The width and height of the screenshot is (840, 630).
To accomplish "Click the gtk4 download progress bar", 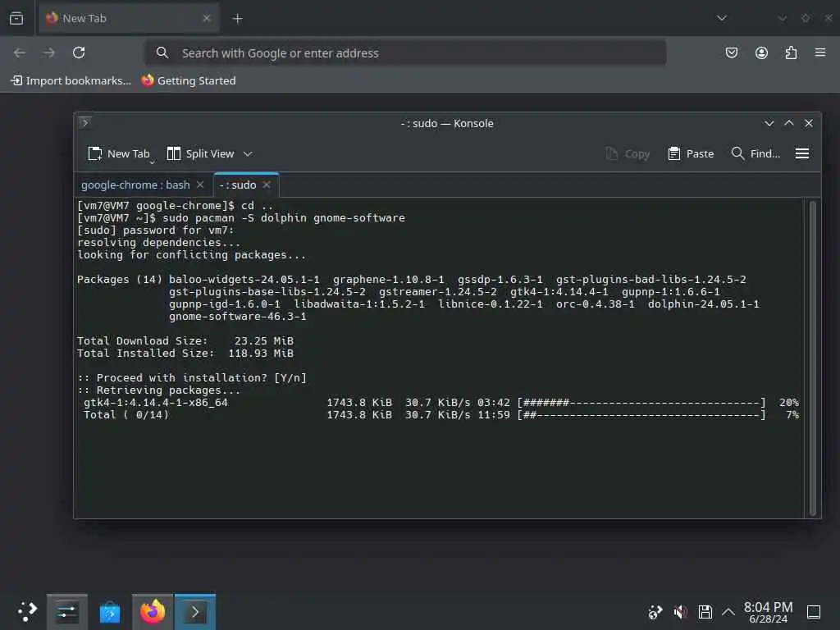I will (641, 402).
